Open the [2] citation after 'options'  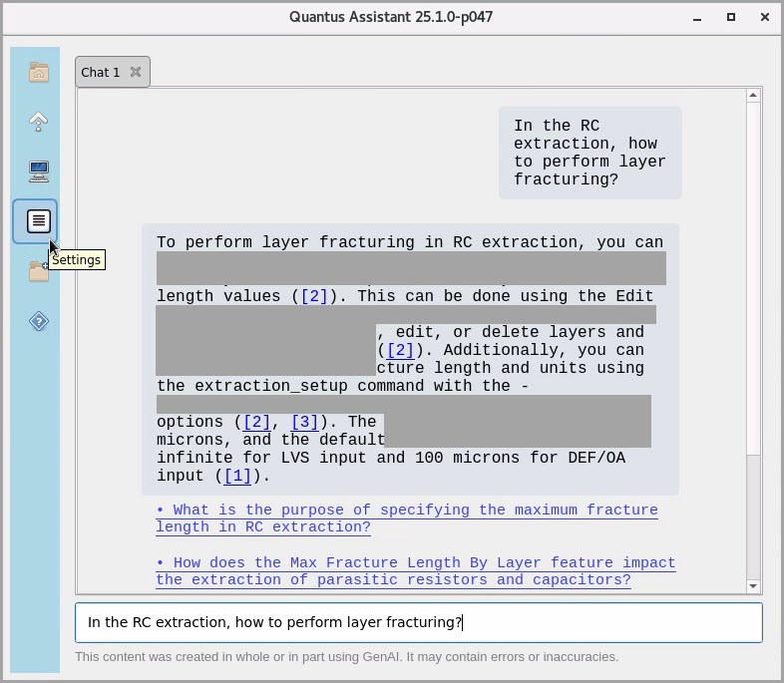[x=256, y=422]
